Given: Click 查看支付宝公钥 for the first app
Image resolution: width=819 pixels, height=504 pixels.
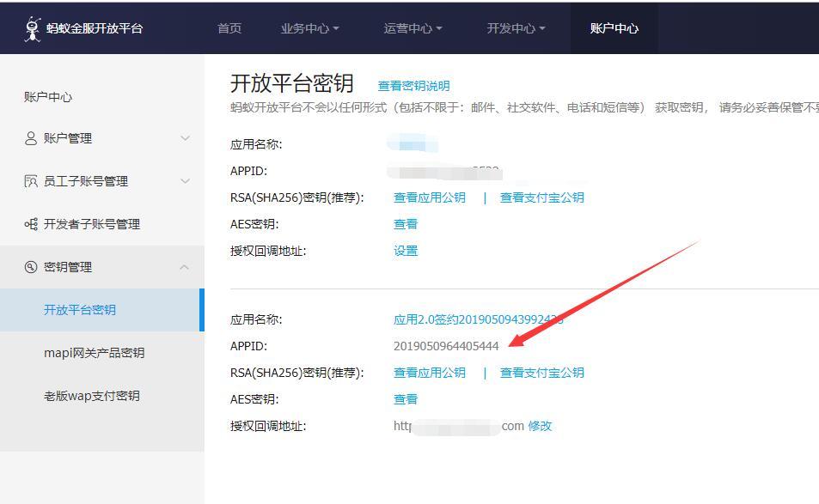Looking at the screenshot, I should pyautogui.click(x=541, y=197).
